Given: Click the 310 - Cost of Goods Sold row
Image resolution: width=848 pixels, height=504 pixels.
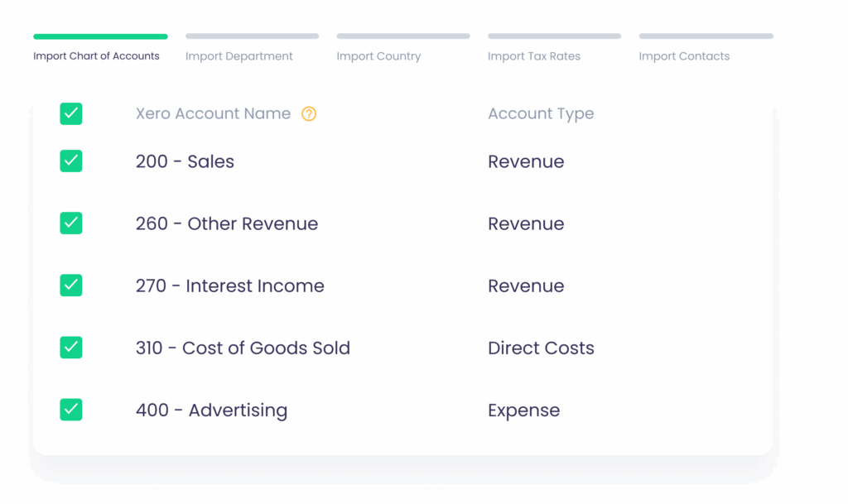Looking at the screenshot, I should click(x=243, y=348).
